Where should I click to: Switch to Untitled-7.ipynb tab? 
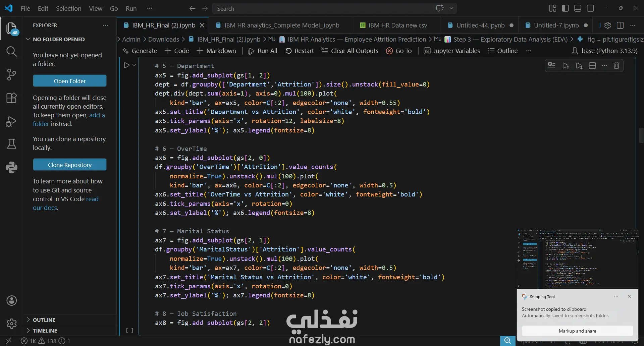tap(556, 25)
